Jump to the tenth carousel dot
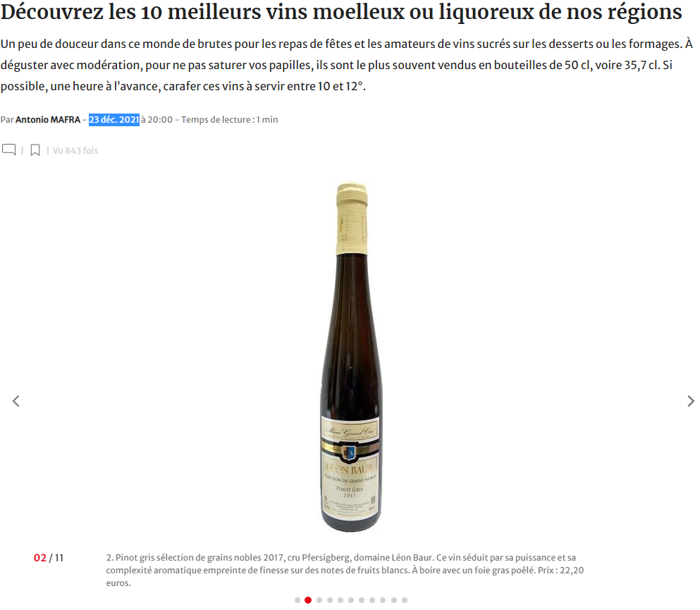Screen dimensions: 700x610 click(x=394, y=600)
